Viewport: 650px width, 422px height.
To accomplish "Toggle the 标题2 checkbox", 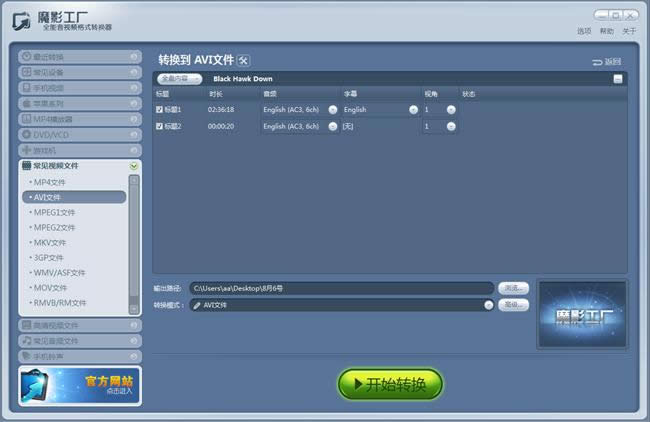I will point(159,126).
